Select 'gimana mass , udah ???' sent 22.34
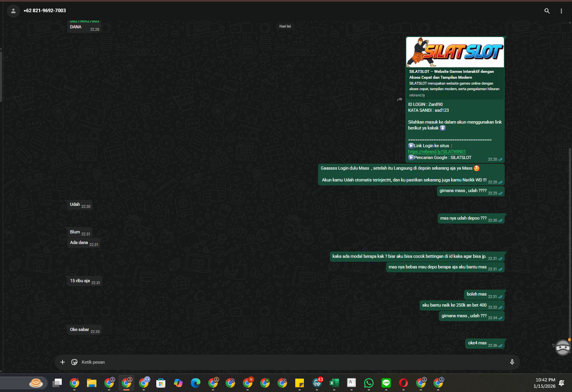The image size is (572, 392). 472,316
